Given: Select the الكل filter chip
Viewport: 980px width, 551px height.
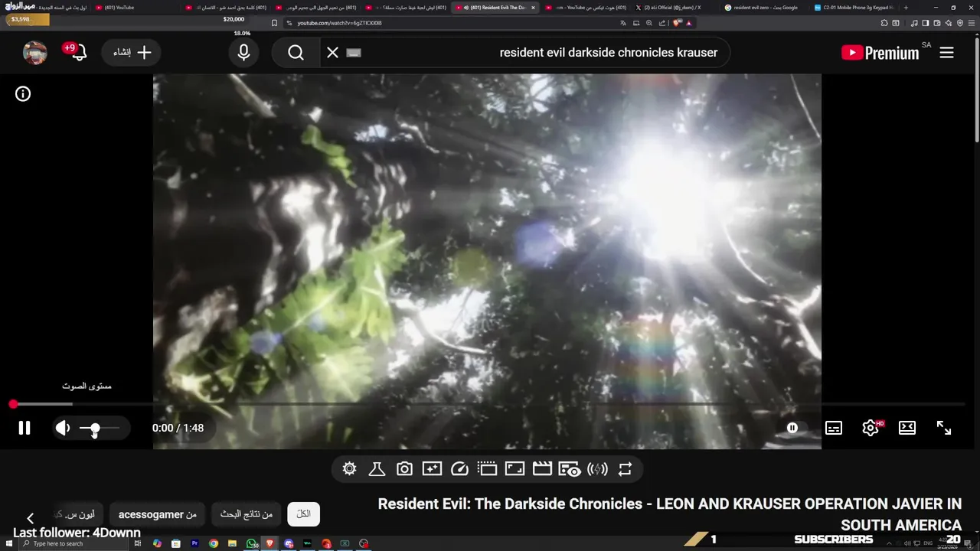Looking at the screenshot, I should [x=304, y=514].
